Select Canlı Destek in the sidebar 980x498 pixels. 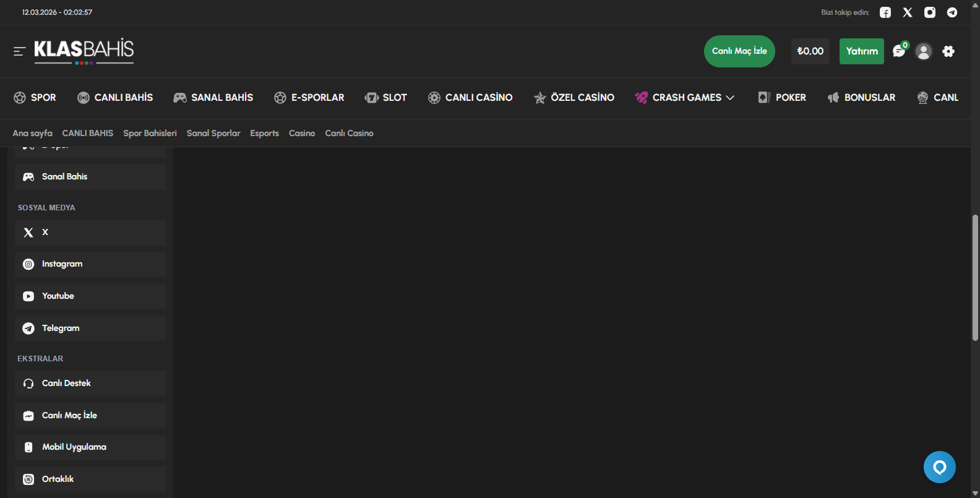tap(90, 384)
